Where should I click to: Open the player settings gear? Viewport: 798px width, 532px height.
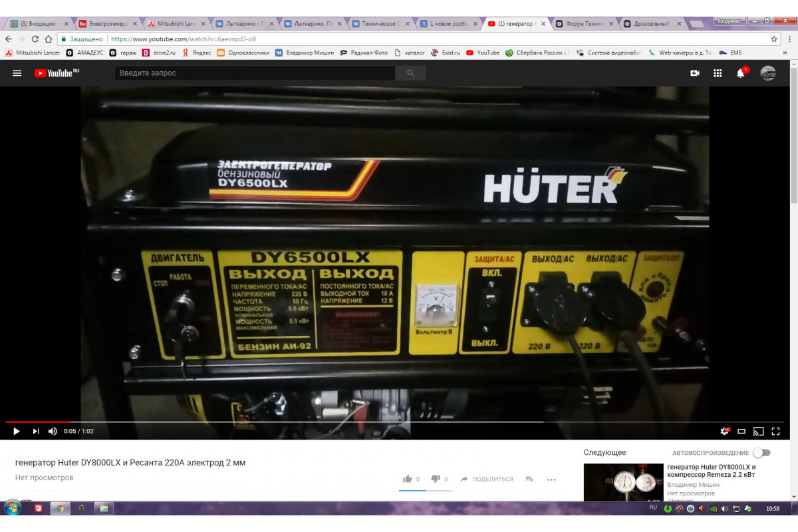click(x=725, y=431)
